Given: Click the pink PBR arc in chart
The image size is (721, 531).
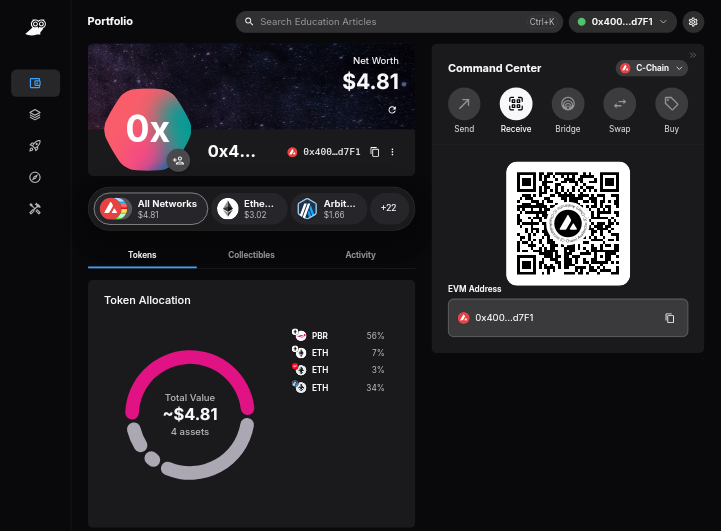Looking at the screenshot, I should (x=189, y=358).
